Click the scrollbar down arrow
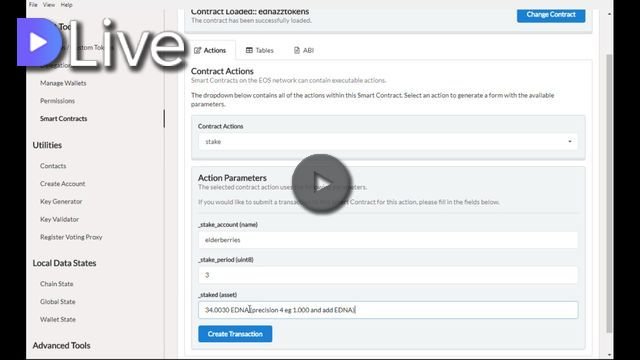 609,355
